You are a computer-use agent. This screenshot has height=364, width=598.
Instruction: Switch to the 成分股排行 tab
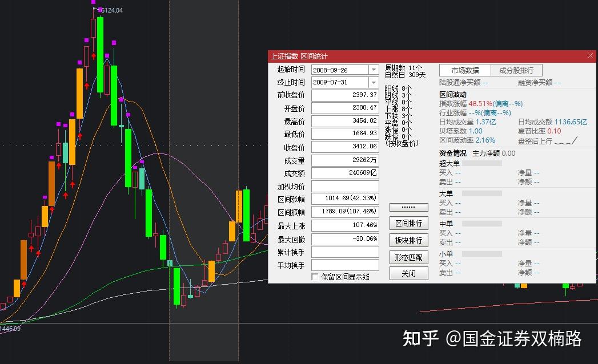516,71
